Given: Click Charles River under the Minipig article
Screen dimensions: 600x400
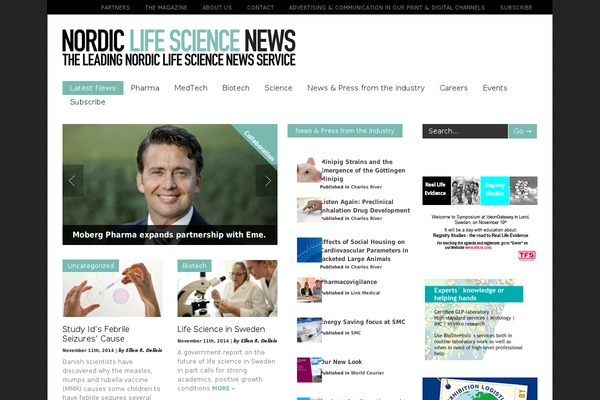Looking at the screenshot, I should (366, 187).
